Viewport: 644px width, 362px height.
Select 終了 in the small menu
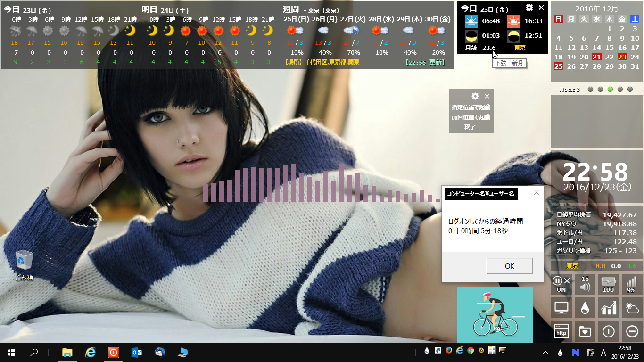(471, 127)
